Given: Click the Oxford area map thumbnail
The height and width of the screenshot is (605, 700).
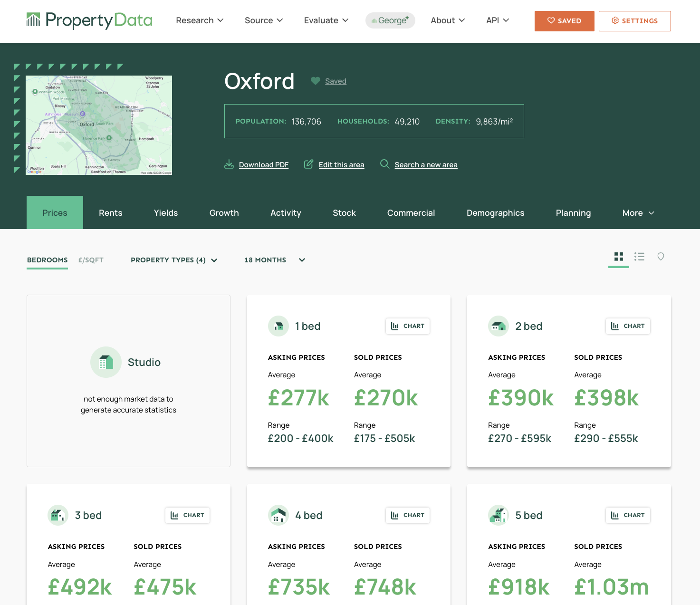Looking at the screenshot, I should (98, 125).
